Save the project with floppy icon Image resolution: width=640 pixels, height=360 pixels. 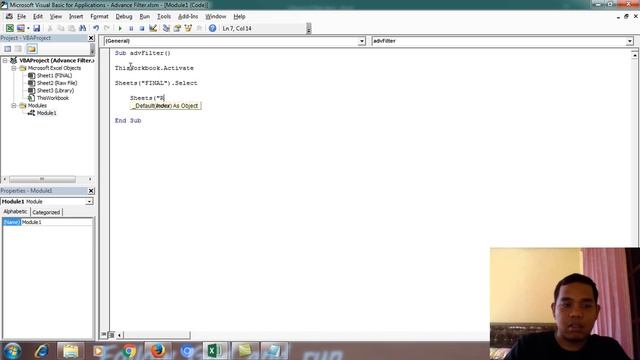(x=37, y=28)
